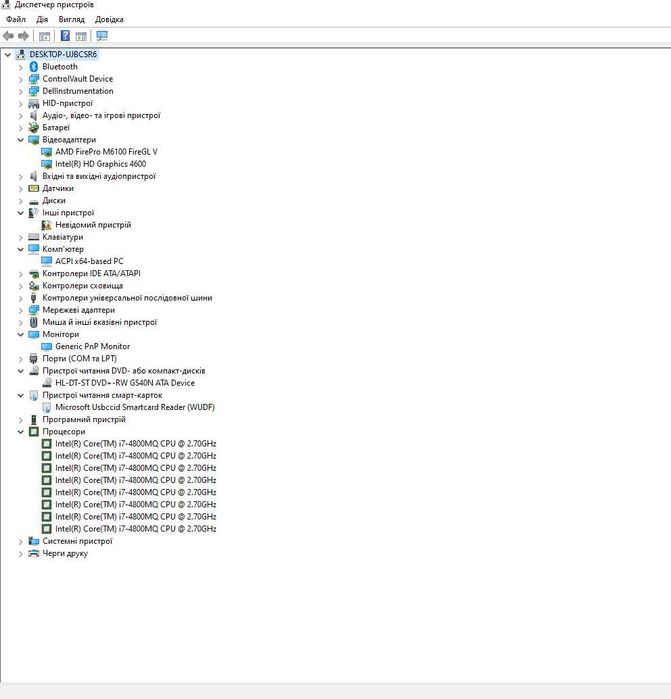Collapse the Інші пристрої category
This screenshot has height=699, width=671.
tap(21, 213)
